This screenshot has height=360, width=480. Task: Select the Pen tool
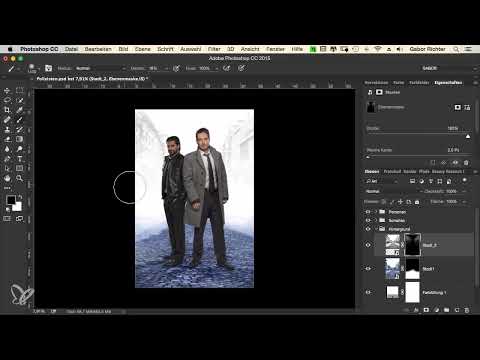(x=7, y=159)
